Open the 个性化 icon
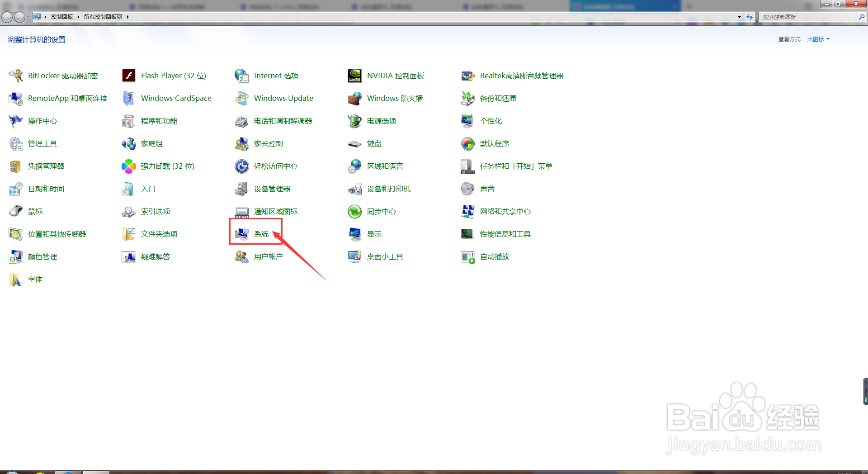 468,121
